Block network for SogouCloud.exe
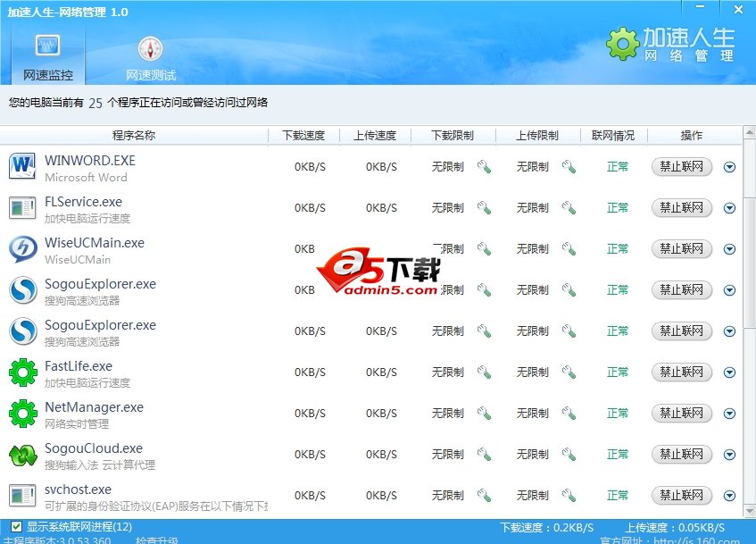 pyautogui.click(x=682, y=454)
